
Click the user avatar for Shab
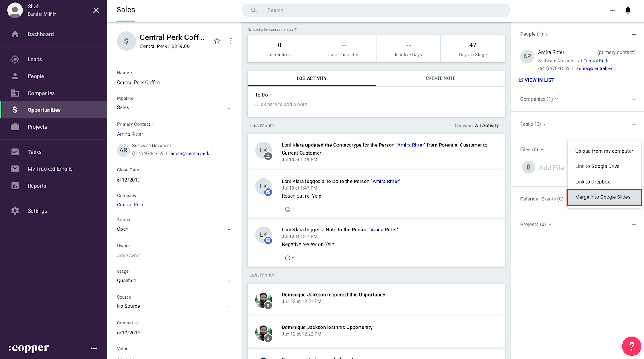coord(15,10)
